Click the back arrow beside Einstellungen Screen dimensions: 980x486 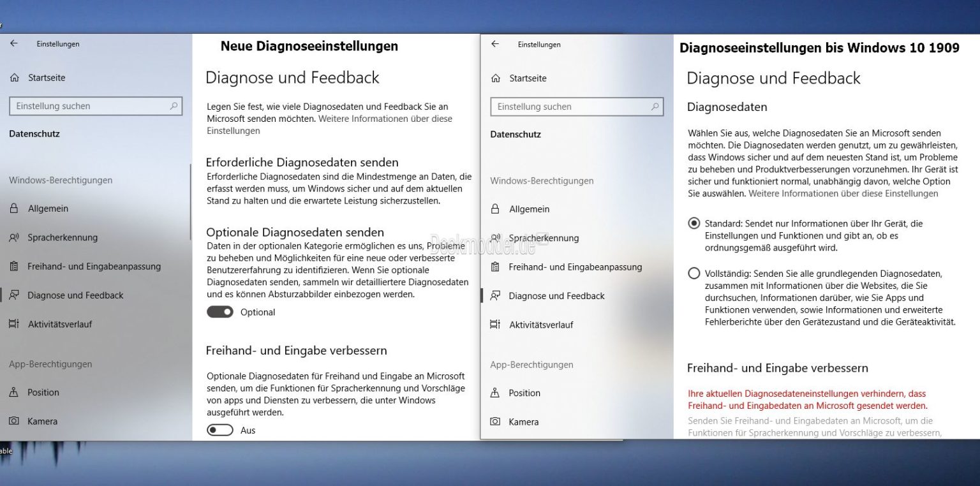pyautogui.click(x=13, y=43)
